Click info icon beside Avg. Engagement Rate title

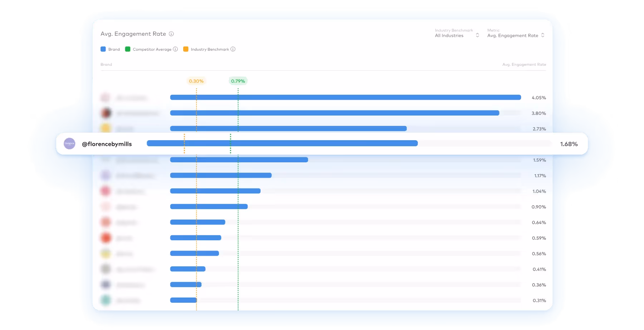(x=171, y=34)
